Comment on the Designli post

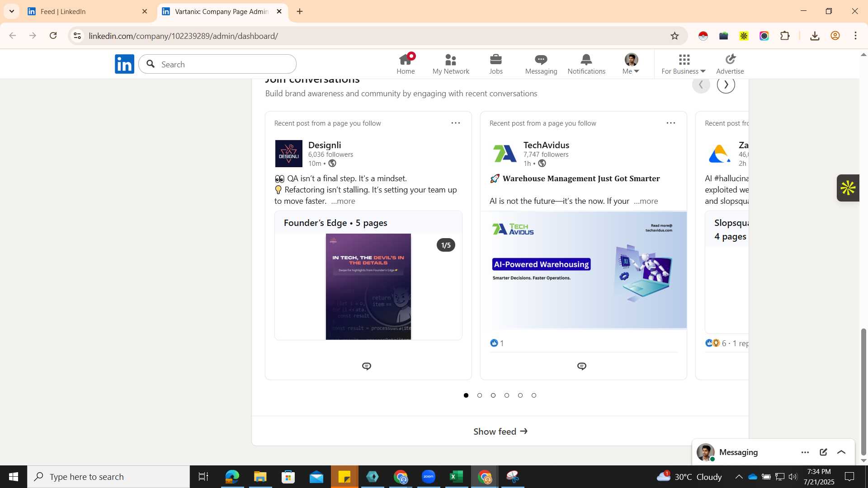pyautogui.click(x=367, y=366)
